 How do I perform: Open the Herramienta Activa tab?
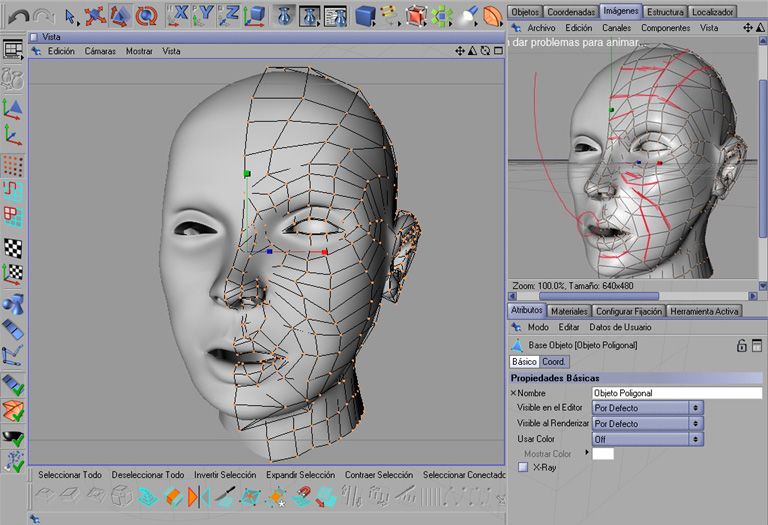[704, 311]
